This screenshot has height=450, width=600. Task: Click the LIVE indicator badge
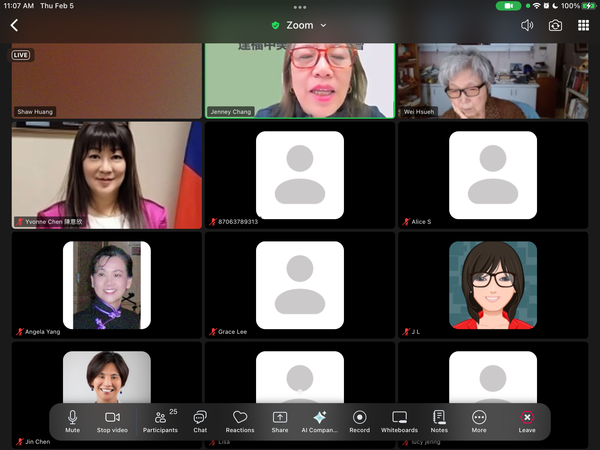(22, 55)
